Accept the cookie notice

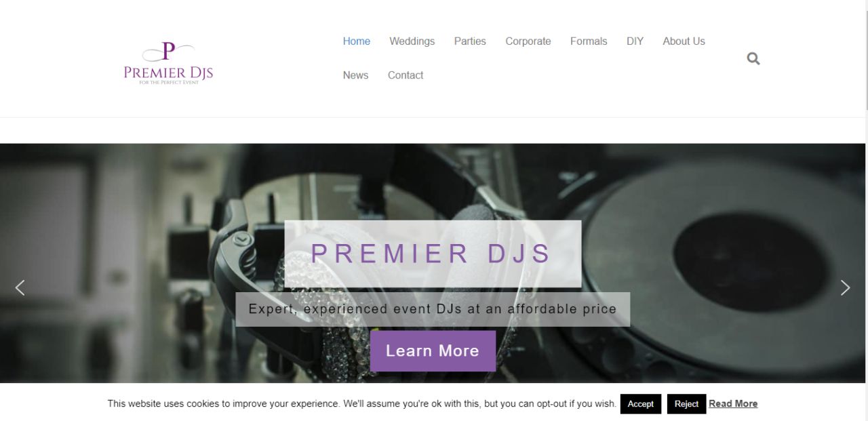(640, 404)
